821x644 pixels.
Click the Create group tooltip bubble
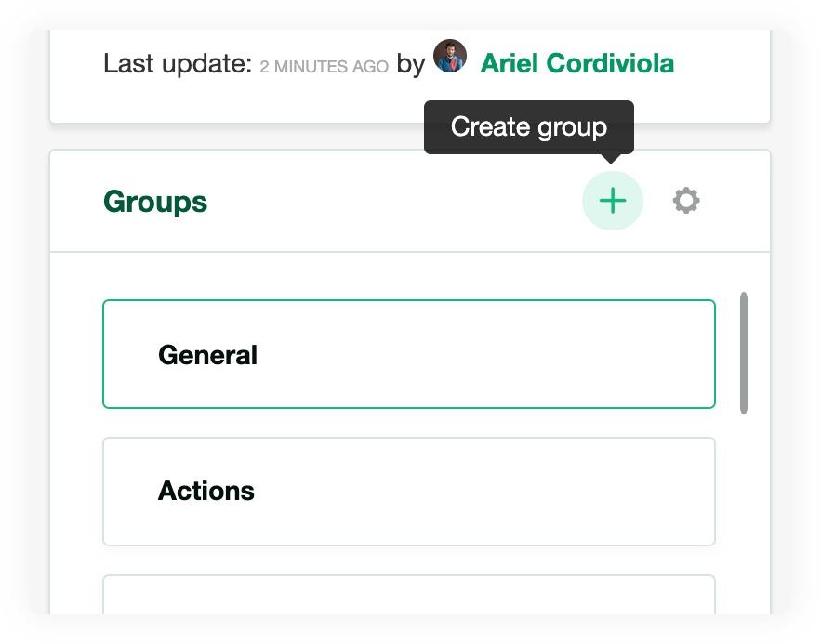coord(529,127)
